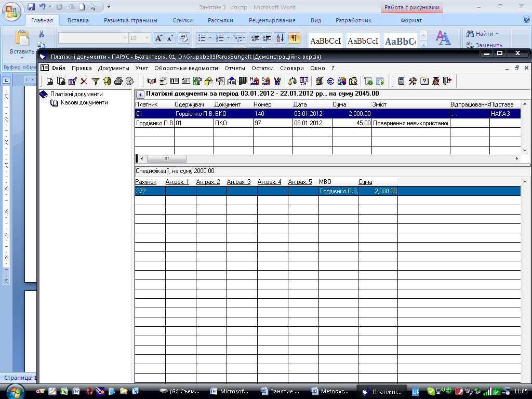Viewport: 532px width, 399px height.
Task: Launch the calculator icon
Action: click(x=401, y=82)
